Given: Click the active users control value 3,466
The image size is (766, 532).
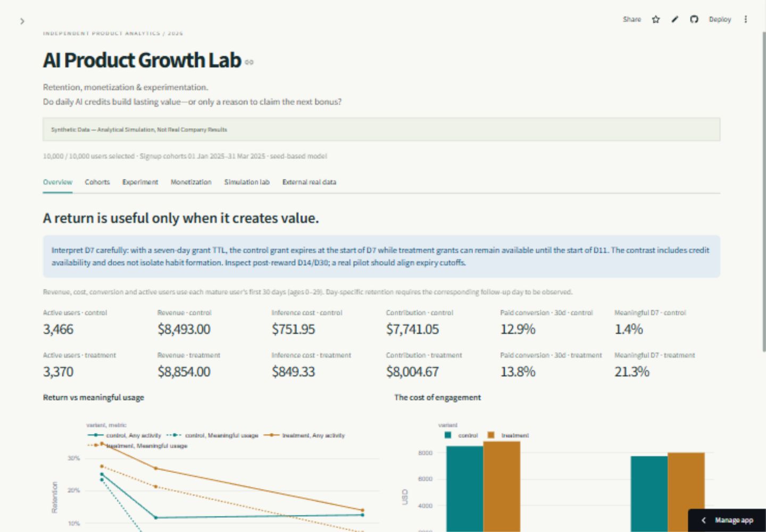Looking at the screenshot, I should (58, 329).
